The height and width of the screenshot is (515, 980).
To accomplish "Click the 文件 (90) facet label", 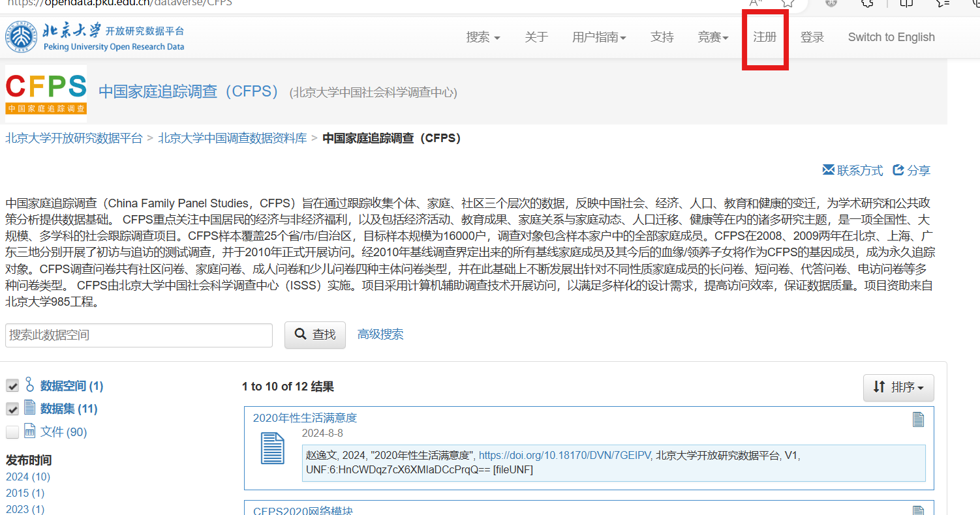I will click(x=63, y=432).
